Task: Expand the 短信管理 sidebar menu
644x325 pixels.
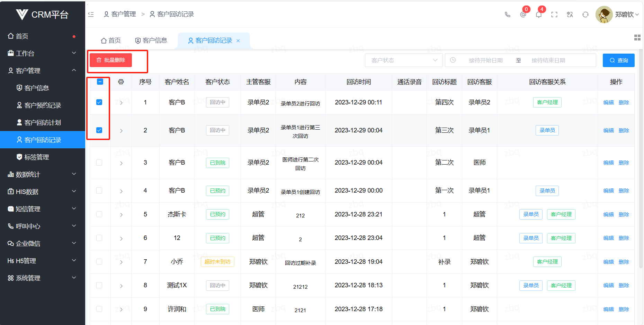Action: pyautogui.click(x=43, y=209)
